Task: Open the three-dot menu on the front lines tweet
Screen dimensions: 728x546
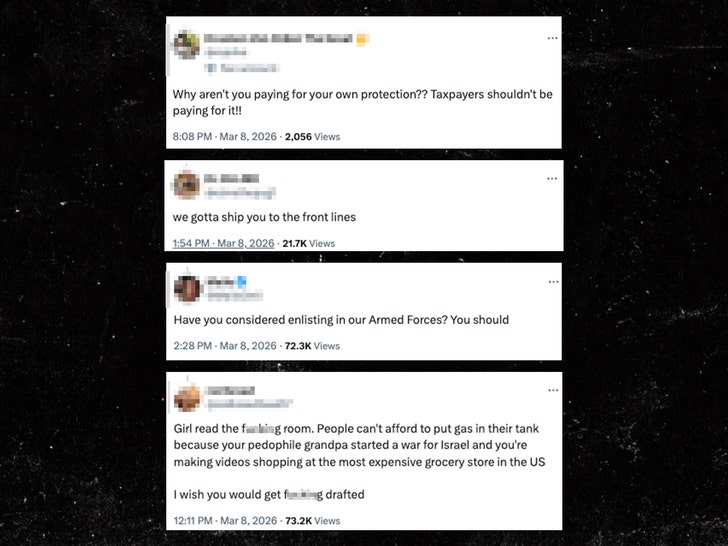Action: [x=552, y=179]
